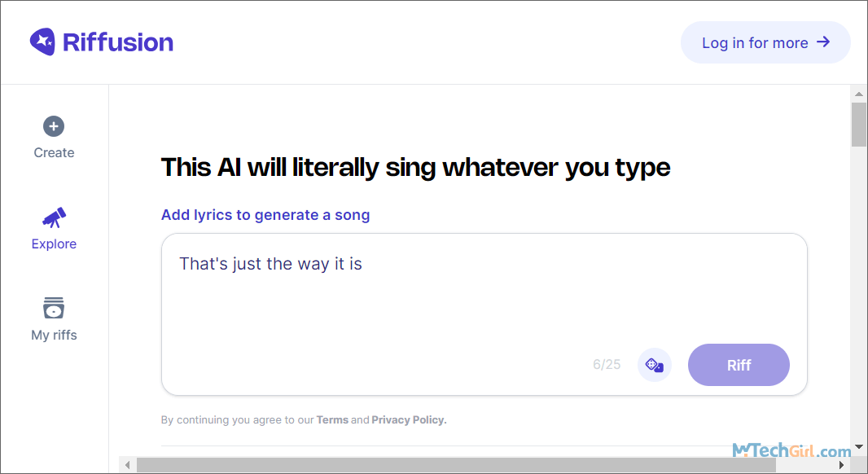Click the Riffusion star logo icon
This screenshot has height=474, width=868.
(42, 42)
